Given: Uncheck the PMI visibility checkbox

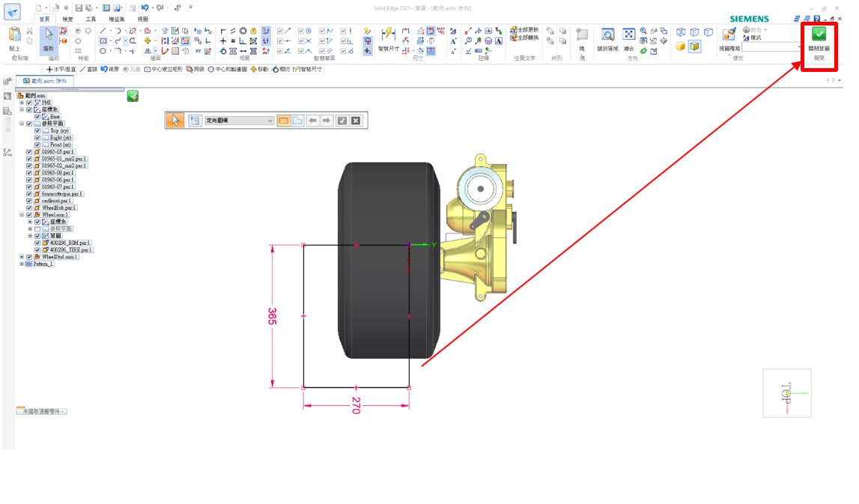Looking at the screenshot, I should (x=29, y=103).
